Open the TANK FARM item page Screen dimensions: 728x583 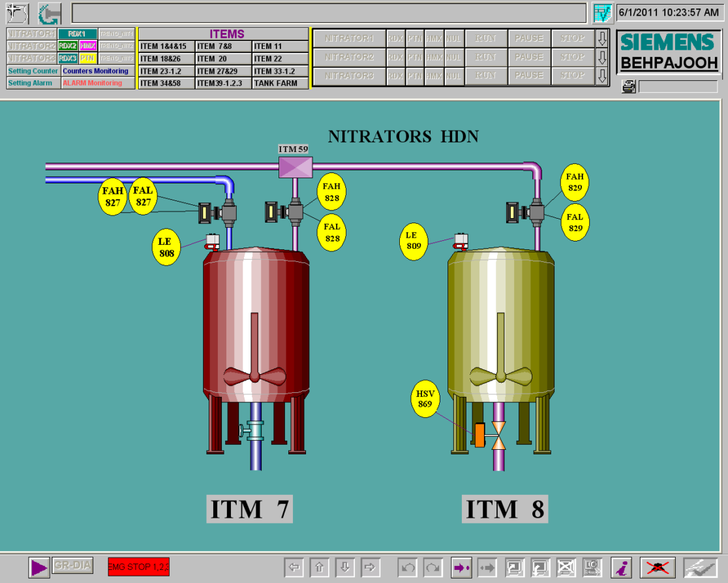[x=280, y=84]
